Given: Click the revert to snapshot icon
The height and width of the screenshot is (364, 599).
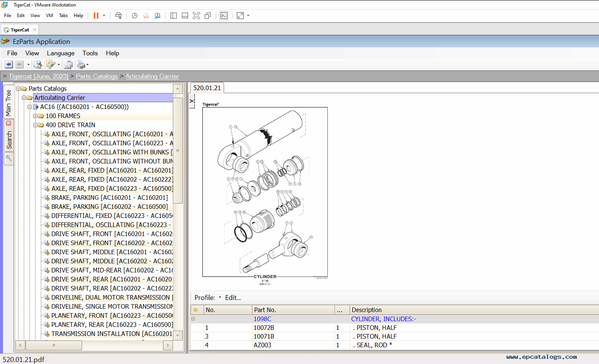Looking at the screenshot, I should [146, 15].
